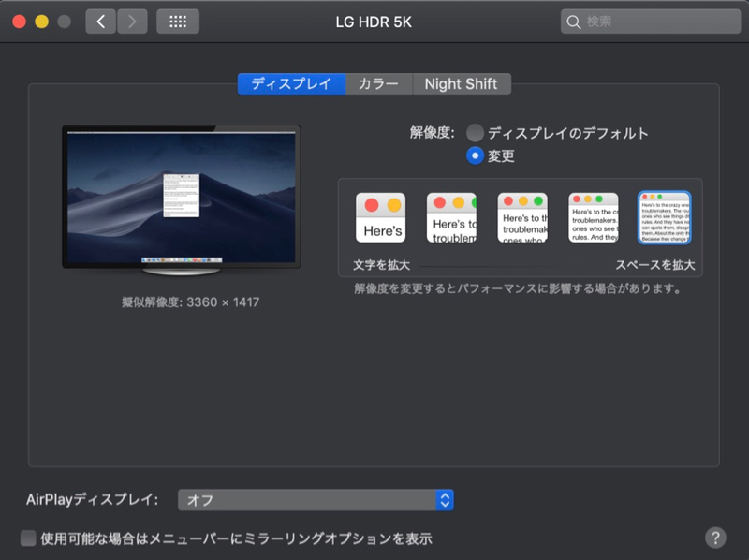
Task: Click the search magnifier icon
Action: 573,22
